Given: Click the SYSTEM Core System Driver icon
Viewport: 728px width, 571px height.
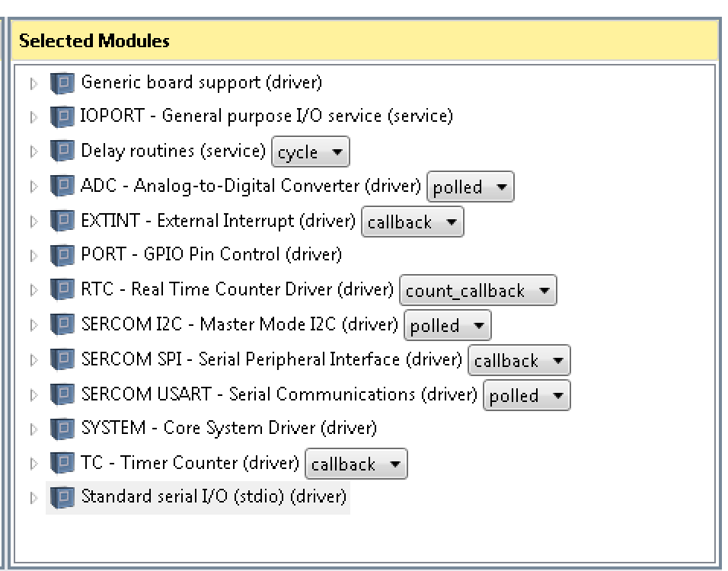Looking at the screenshot, I should tap(62, 429).
